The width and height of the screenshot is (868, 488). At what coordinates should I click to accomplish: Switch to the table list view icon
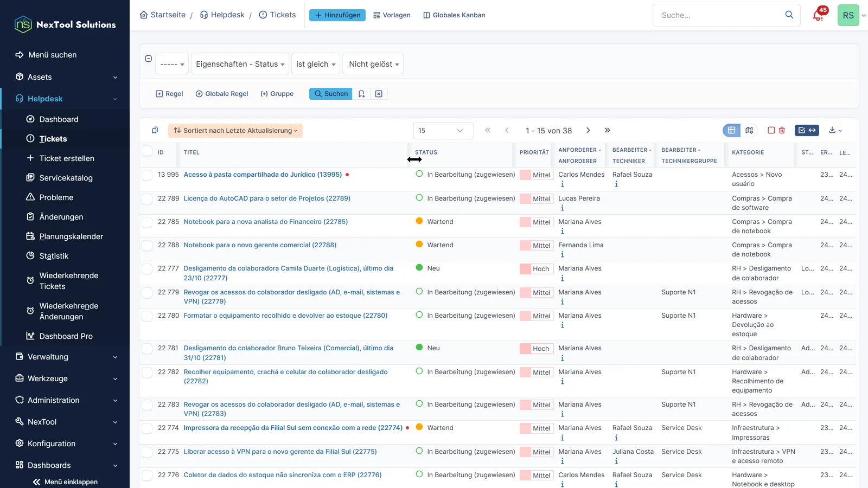coord(731,130)
